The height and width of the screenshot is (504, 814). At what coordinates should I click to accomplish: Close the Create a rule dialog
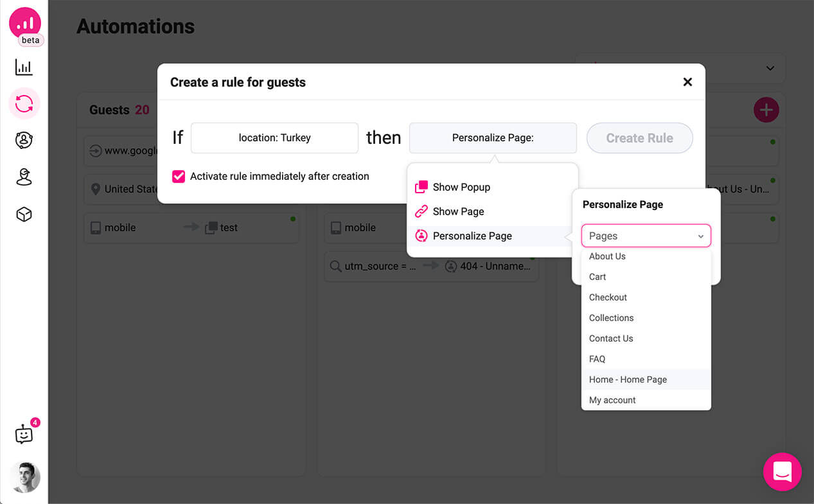[687, 82]
